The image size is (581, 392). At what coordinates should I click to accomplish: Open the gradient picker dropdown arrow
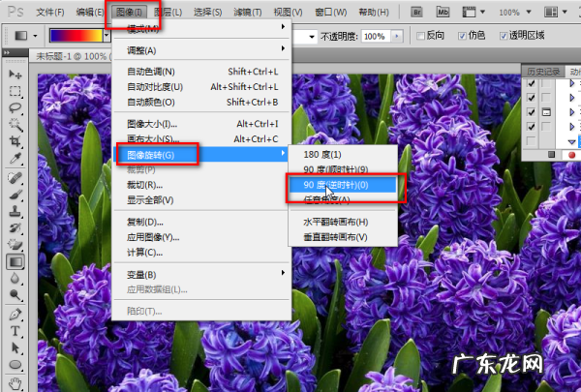point(107,36)
